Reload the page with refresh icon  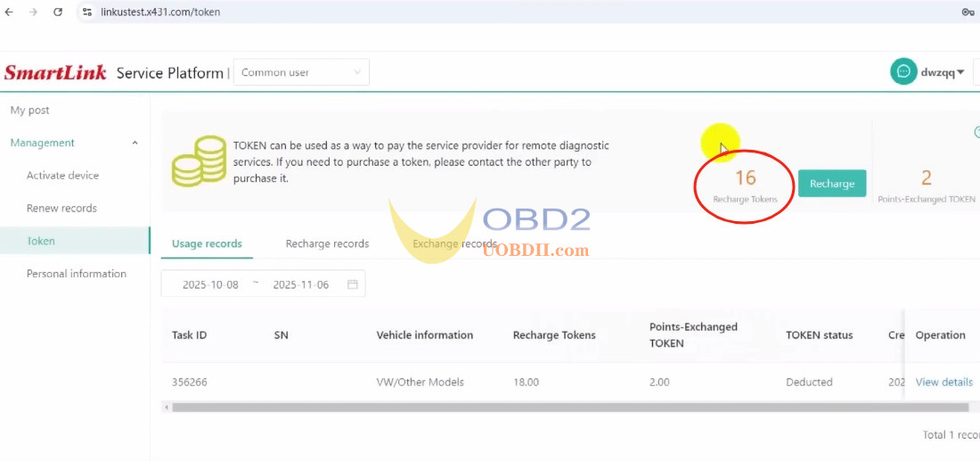[58, 12]
